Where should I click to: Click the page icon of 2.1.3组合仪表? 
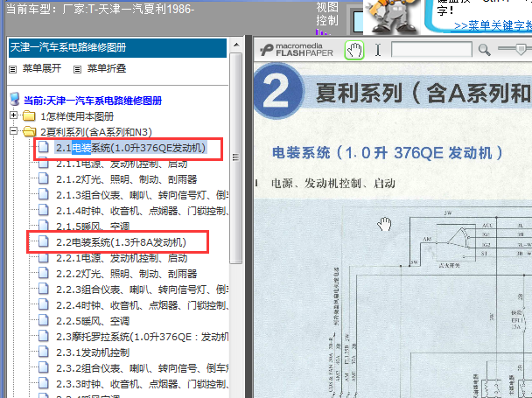(x=44, y=194)
